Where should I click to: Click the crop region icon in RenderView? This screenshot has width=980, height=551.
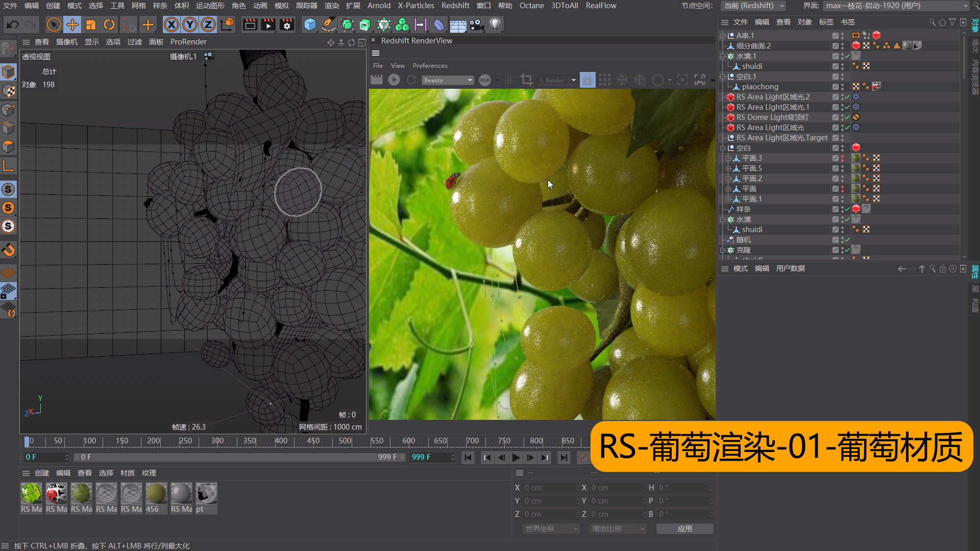526,80
